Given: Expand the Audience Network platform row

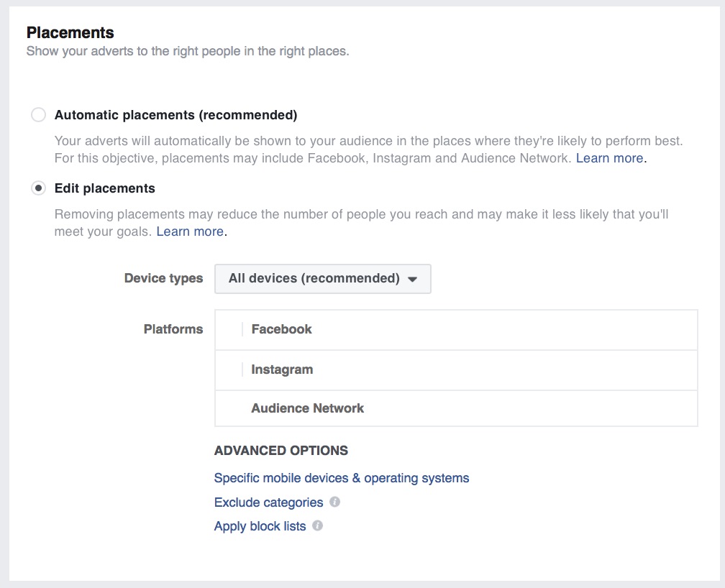Looking at the screenshot, I should coord(456,408).
